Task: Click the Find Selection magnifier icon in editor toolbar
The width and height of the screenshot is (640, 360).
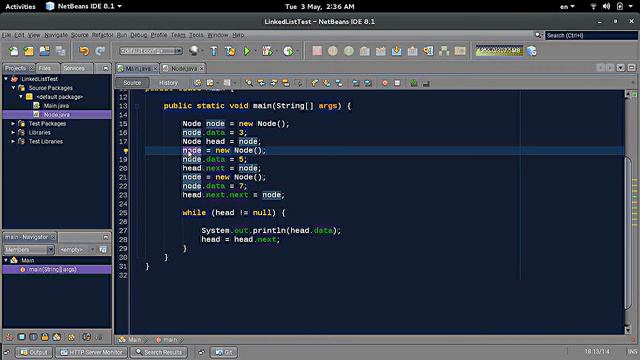Action: 248,83
